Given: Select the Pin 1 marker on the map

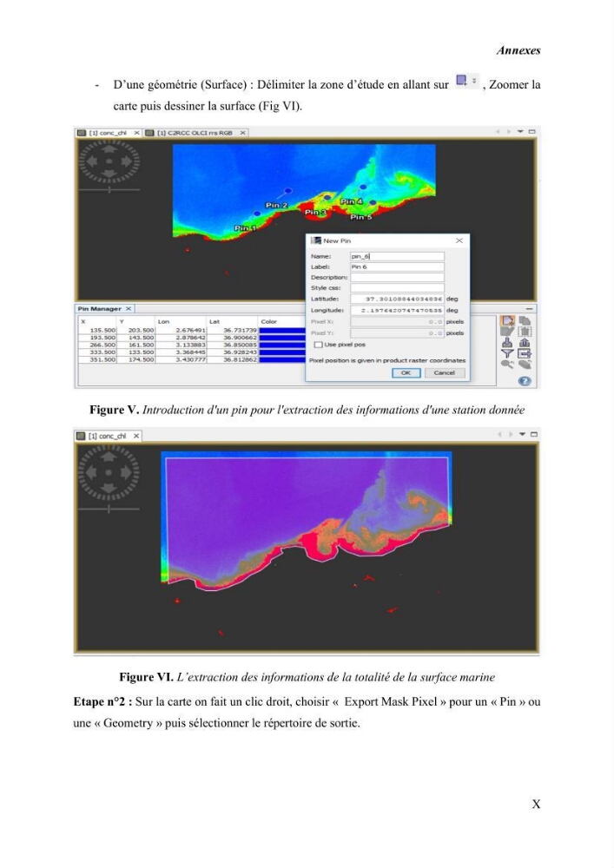Looking at the screenshot, I should tap(257, 214).
